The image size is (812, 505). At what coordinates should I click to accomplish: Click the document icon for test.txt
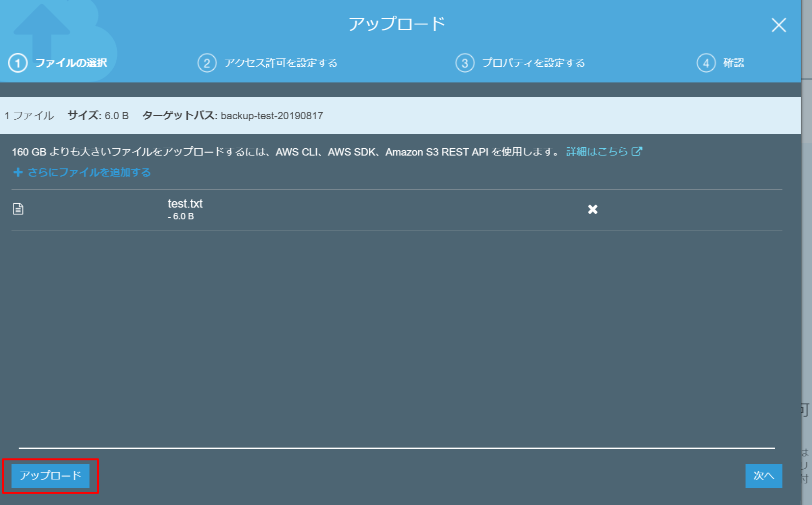coord(18,209)
